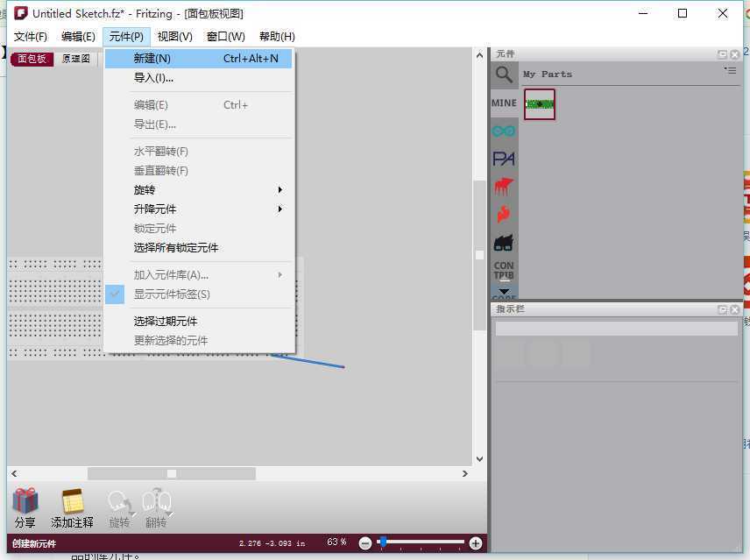Open the My Parts bin options menu
Screen dimensions: 750x560
pyautogui.click(x=730, y=71)
